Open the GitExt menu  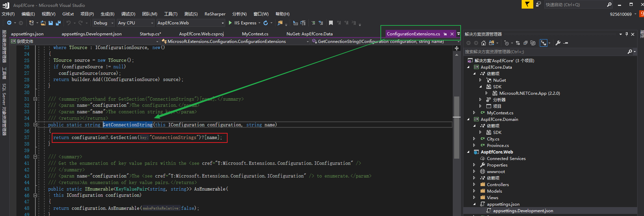[68, 14]
